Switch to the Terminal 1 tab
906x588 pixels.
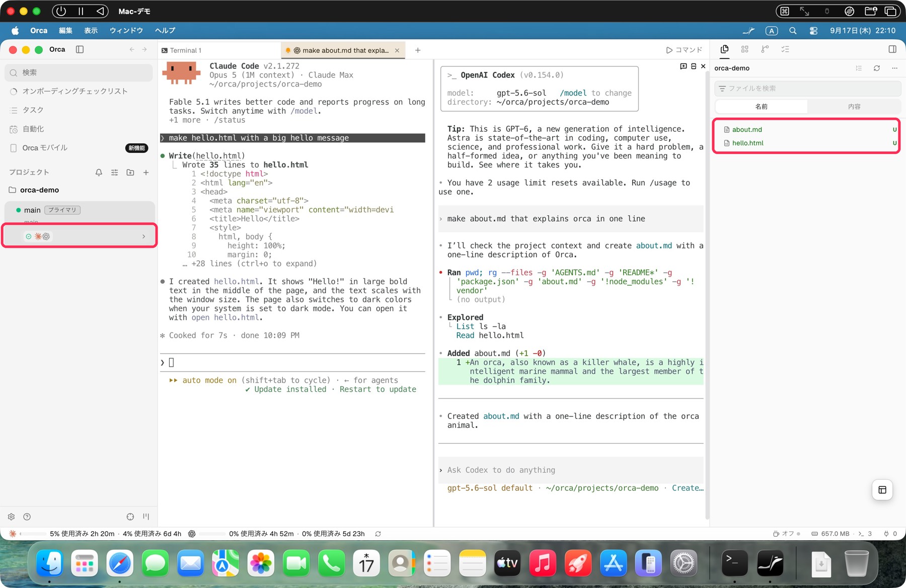[x=219, y=50]
